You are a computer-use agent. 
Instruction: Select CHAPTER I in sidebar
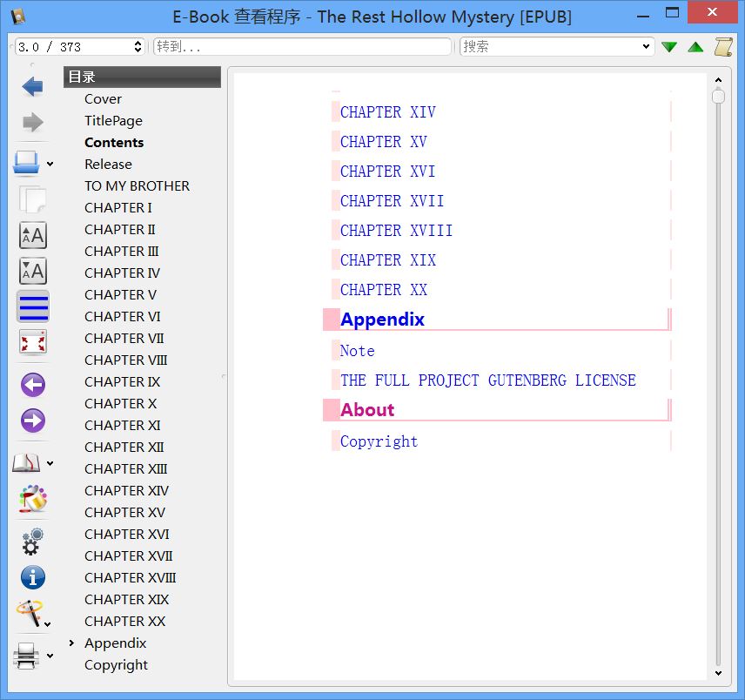117,208
